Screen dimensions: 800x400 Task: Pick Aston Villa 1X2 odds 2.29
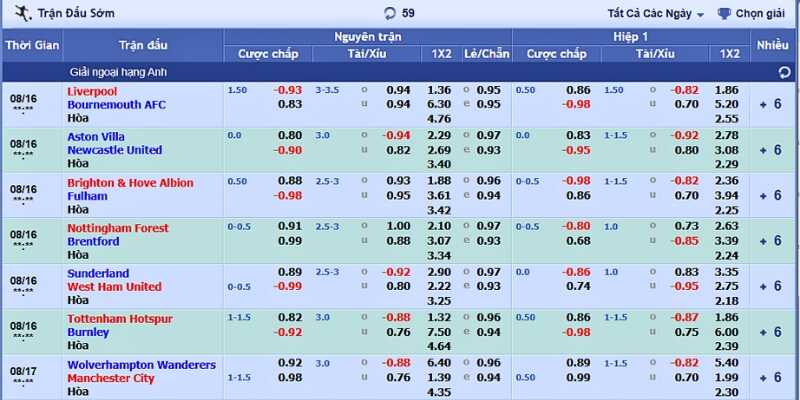(x=439, y=136)
